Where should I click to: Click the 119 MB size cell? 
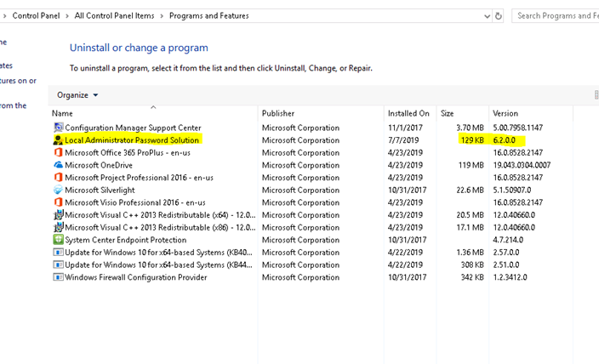[471, 165]
